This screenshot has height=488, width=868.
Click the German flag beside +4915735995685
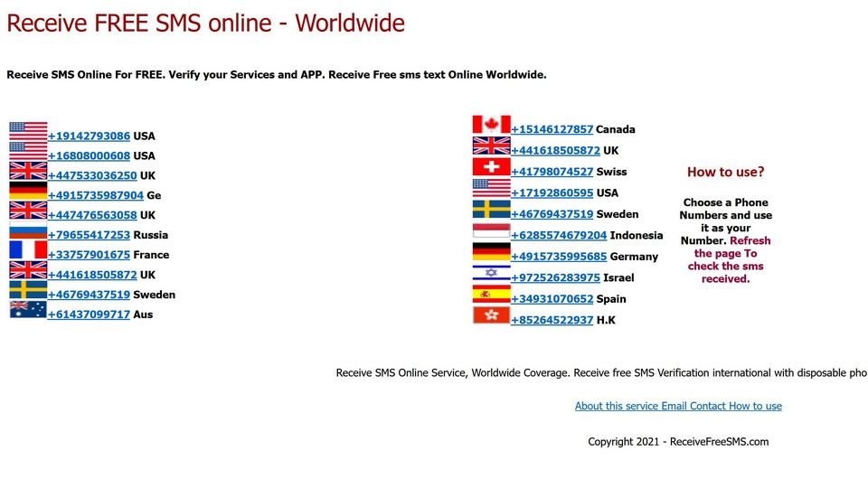492,252
